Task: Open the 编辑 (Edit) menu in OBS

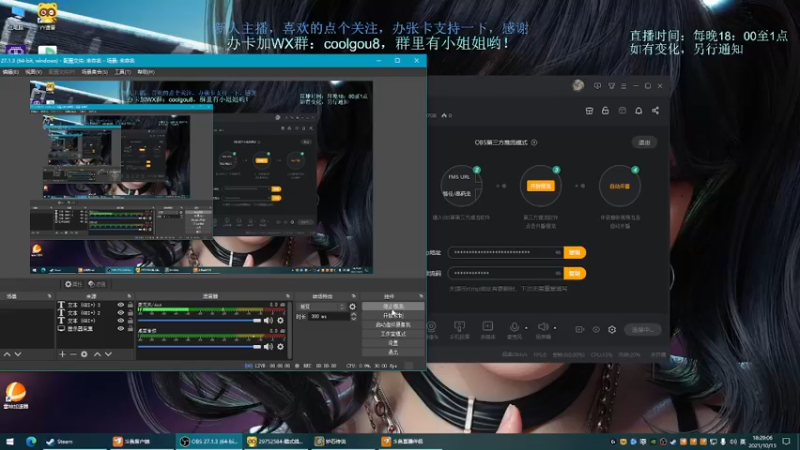Action: coord(10,72)
